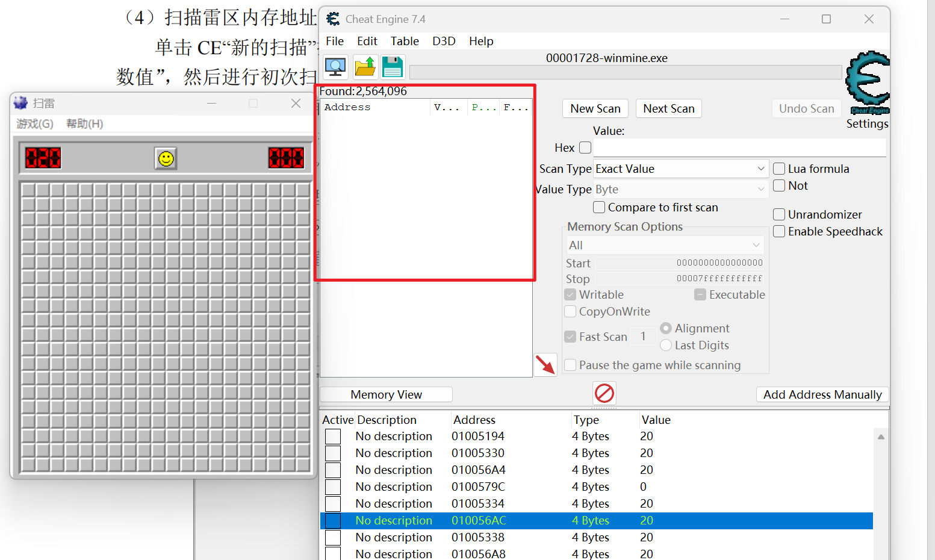Activate checkbox for address 0100579C
This screenshot has width=935, height=560.
(x=333, y=487)
